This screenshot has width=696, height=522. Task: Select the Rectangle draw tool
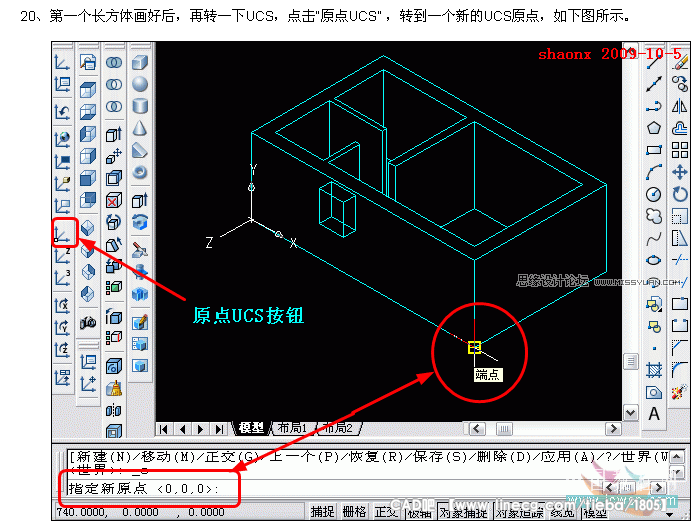pyautogui.click(x=654, y=150)
